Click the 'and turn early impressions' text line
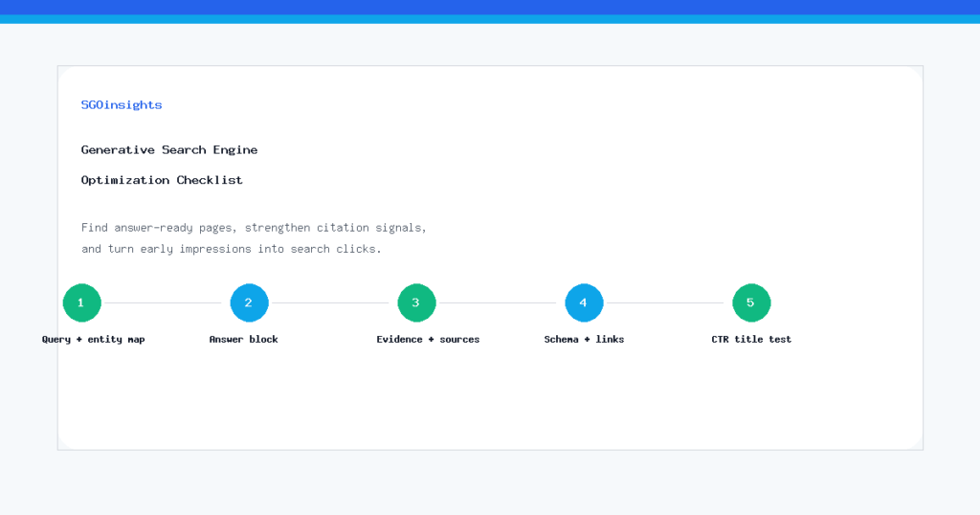The height and width of the screenshot is (515, 980). click(x=232, y=249)
